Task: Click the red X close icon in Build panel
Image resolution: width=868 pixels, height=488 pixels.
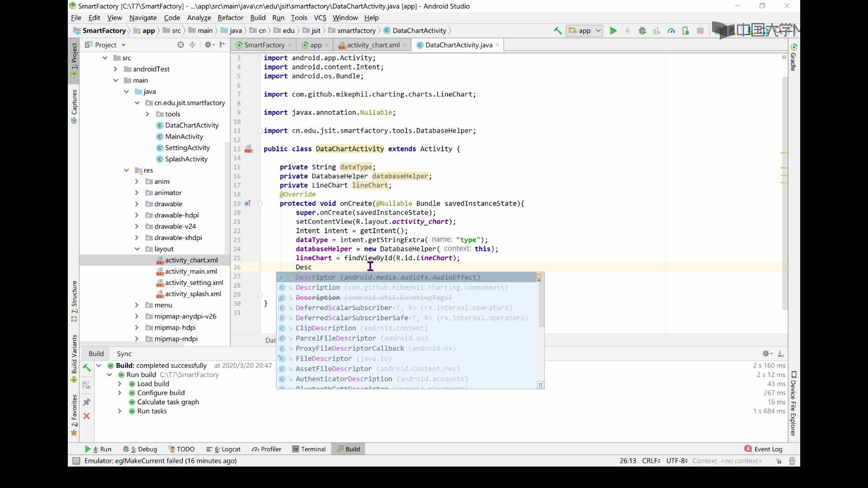Action: pos(86,416)
